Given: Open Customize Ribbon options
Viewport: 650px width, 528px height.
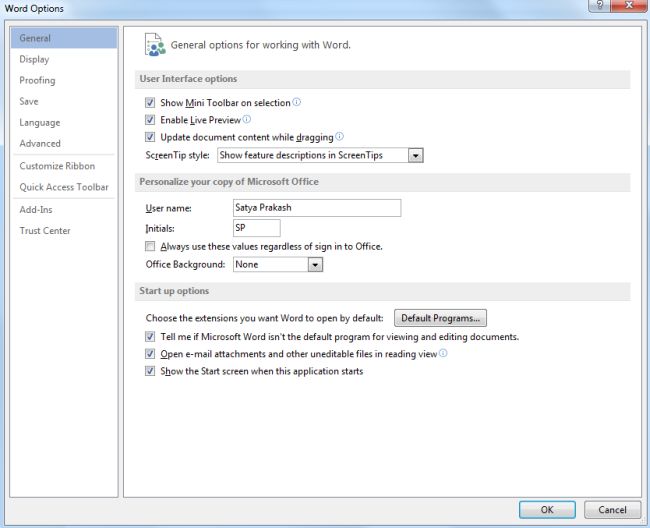Looking at the screenshot, I should pos(64,166).
